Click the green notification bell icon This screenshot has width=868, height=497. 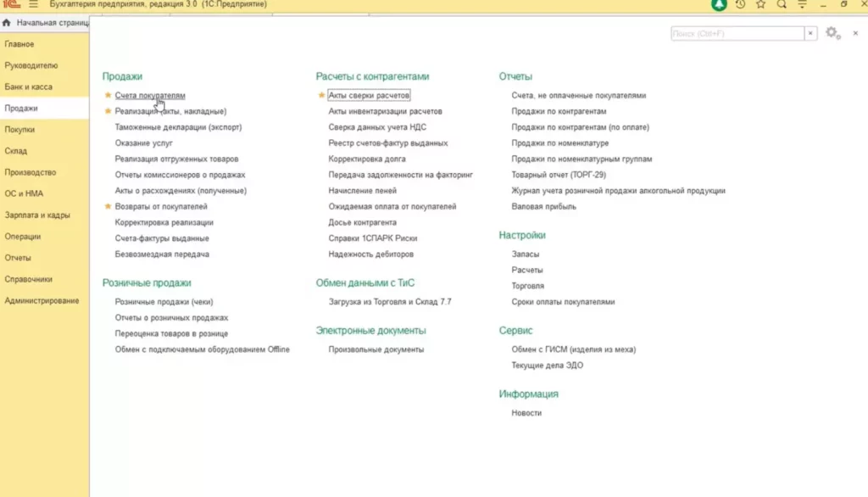click(x=720, y=5)
